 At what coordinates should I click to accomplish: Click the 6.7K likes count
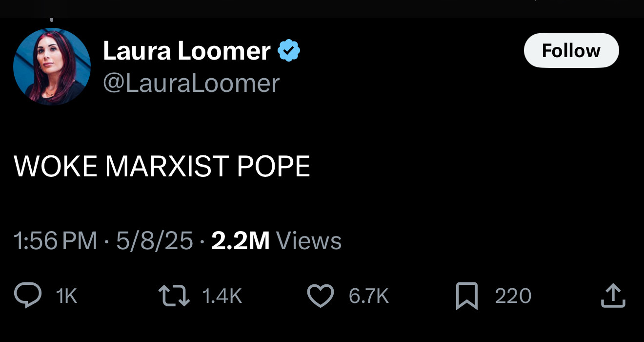[369, 296]
